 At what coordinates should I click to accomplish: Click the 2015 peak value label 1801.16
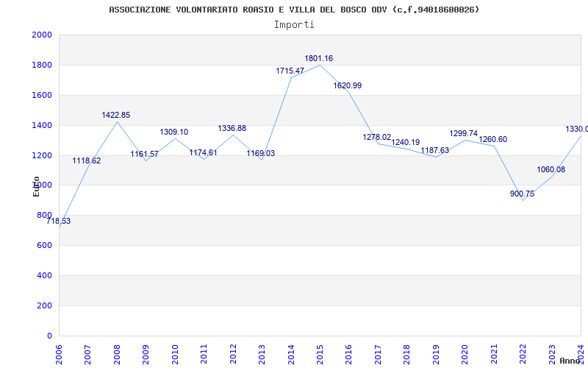coord(318,58)
